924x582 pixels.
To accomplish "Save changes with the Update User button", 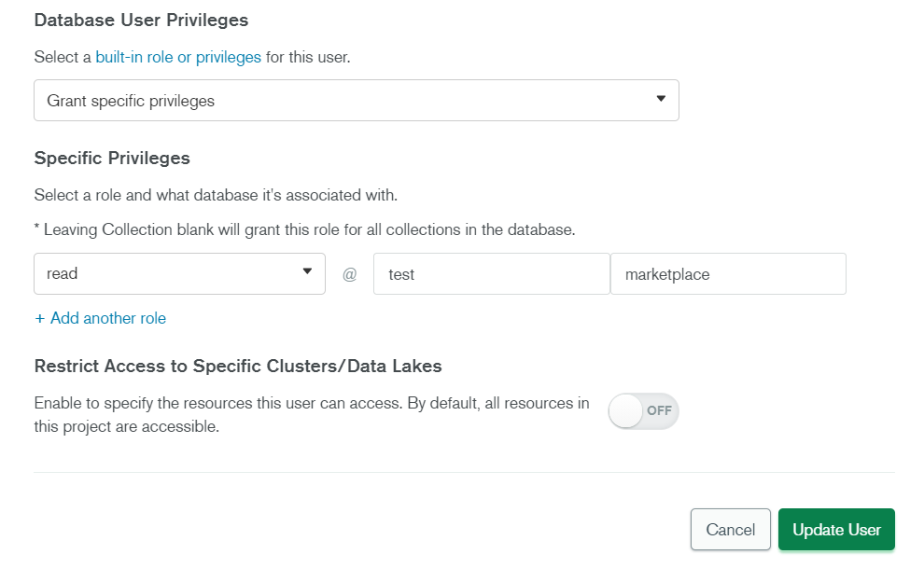I will point(836,530).
